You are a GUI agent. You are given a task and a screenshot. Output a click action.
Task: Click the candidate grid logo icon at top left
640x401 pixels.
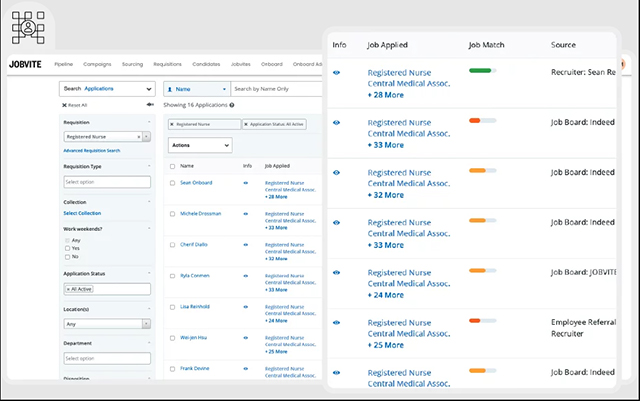point(28,27)
